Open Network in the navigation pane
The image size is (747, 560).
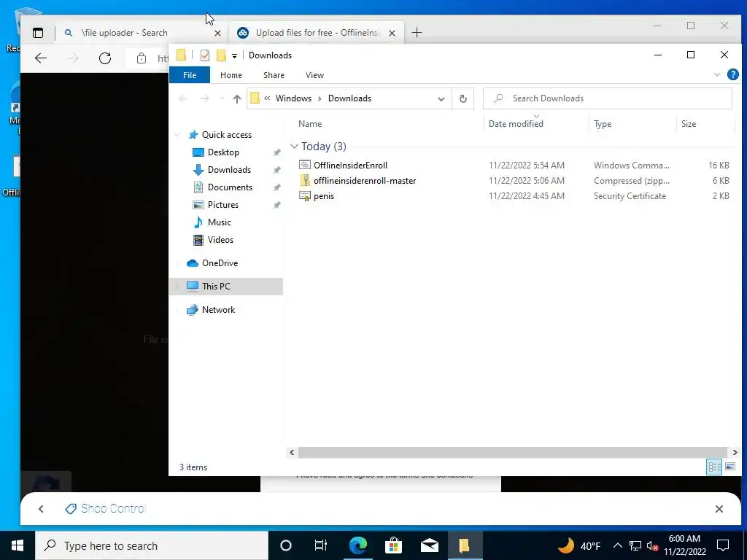coord(218,310)
